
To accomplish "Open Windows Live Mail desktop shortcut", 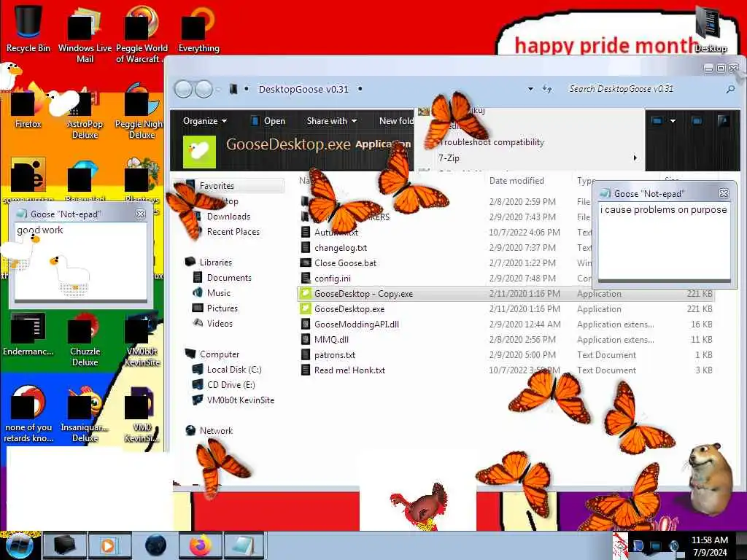I will coord(85,34).
